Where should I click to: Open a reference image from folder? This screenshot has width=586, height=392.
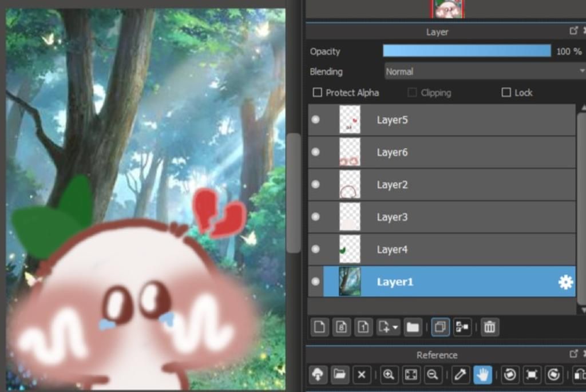pos(340,374)
